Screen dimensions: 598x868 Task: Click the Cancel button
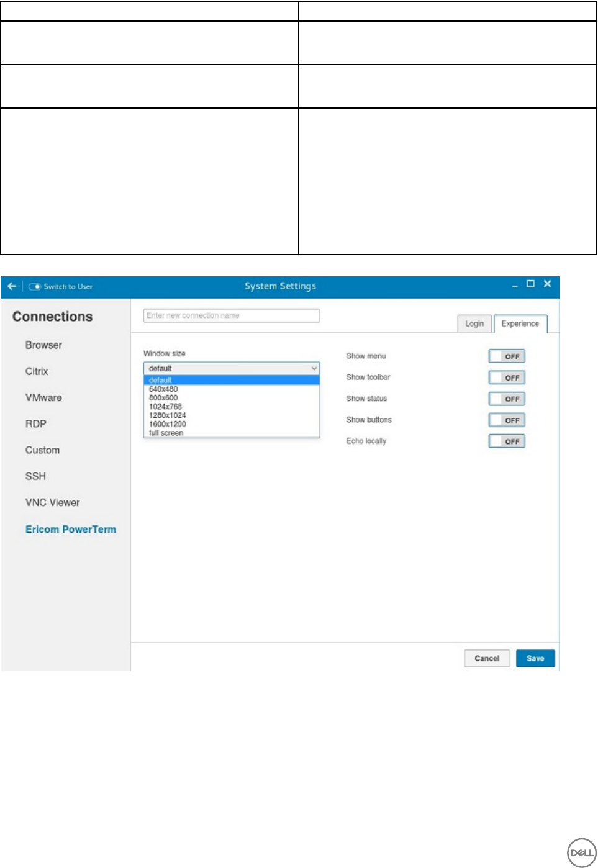pos(487,658)
